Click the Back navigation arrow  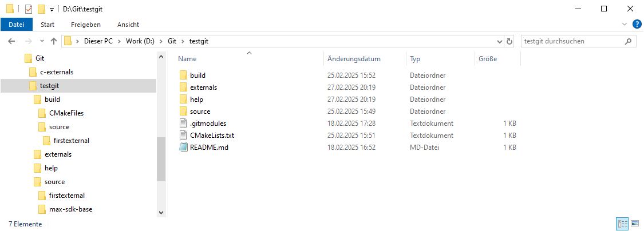(x=11, y=41)
